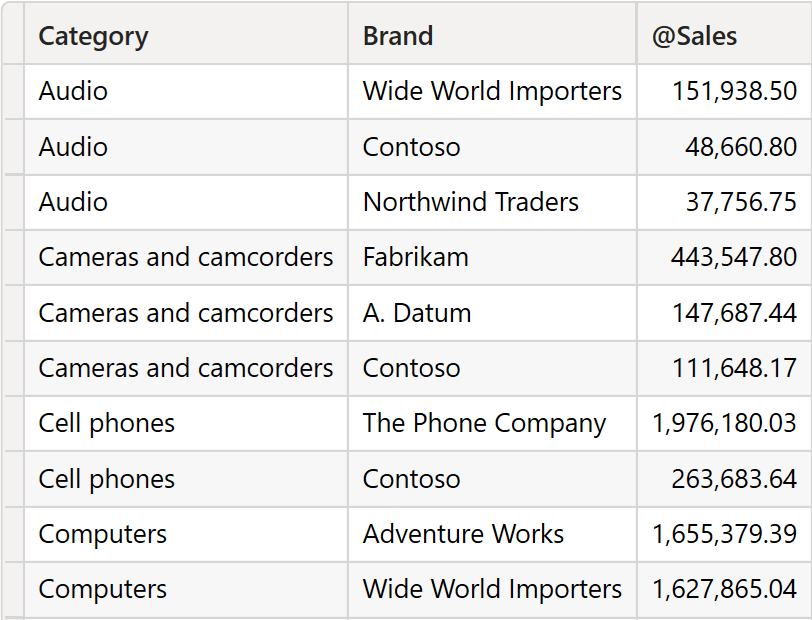Click the Adventure Works brand cell
The width and height of the screenshot is (812, 620).
click(x=492, y=534)
